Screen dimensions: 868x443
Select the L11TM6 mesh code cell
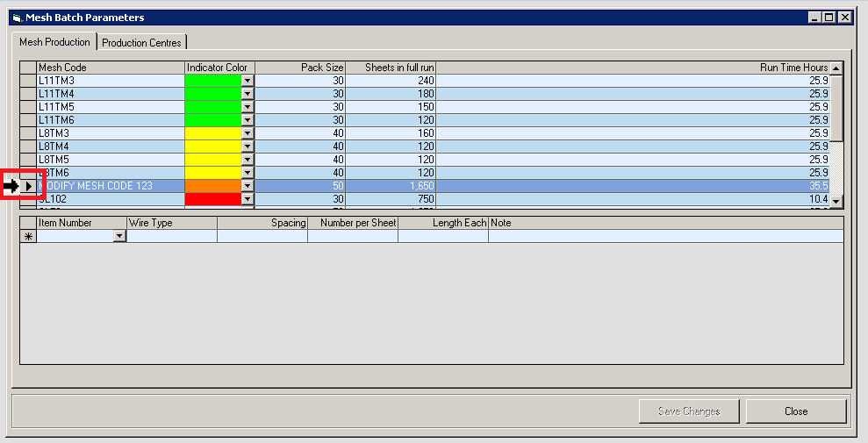111,120
